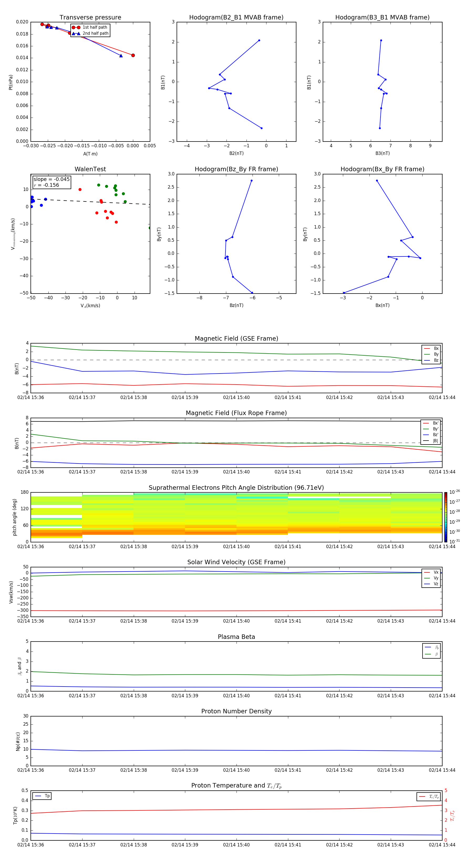Click the red circle endpoint near A=0.000
473x868 pixels.
[133, 55]
